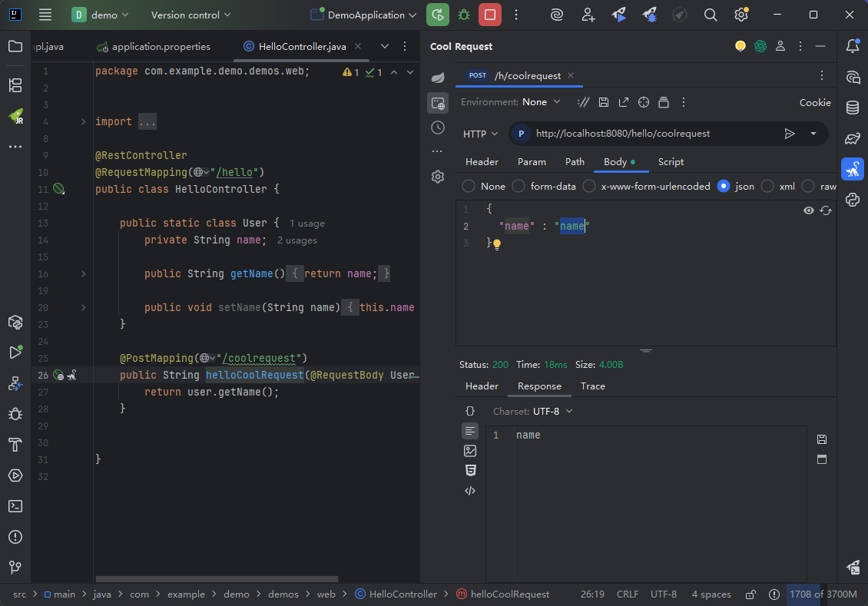
Task: Click the Cookie button
Action: pos(814,102)
